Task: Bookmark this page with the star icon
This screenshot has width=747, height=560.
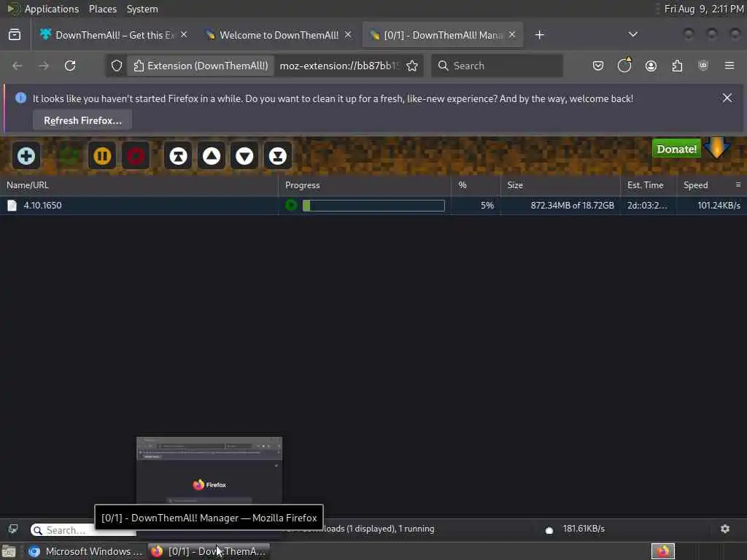Action: [412, 66]
